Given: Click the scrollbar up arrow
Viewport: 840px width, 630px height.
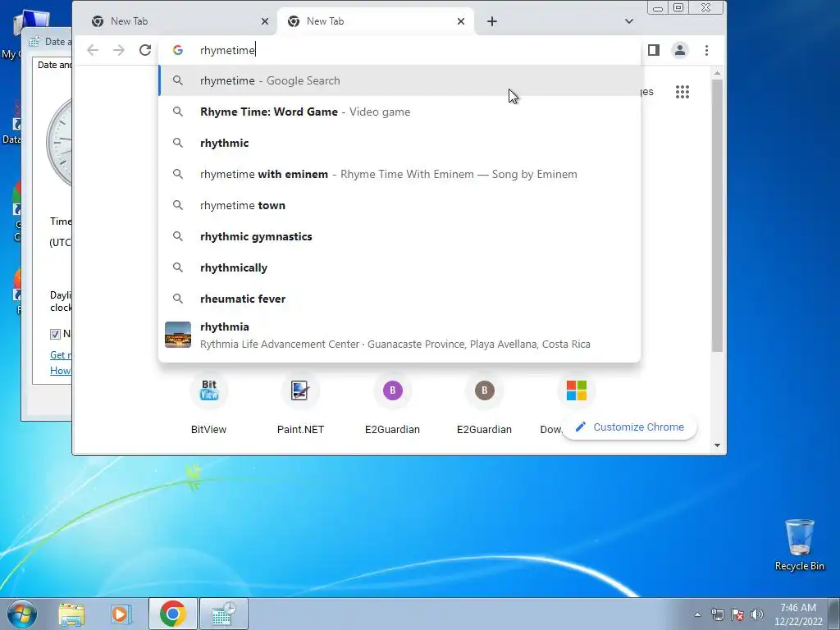Looking at the screenshot, I should point(717,73).
